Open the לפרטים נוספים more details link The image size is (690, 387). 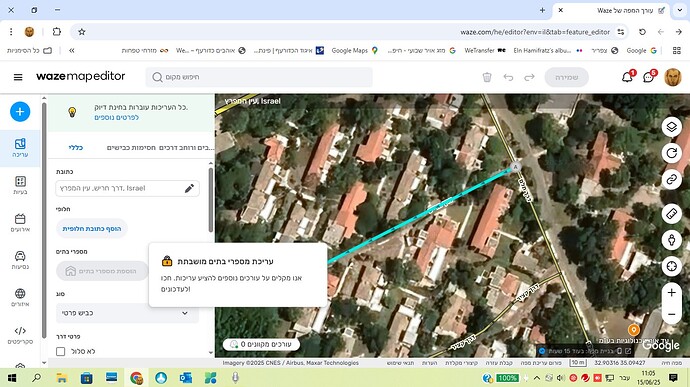point(116,118)
